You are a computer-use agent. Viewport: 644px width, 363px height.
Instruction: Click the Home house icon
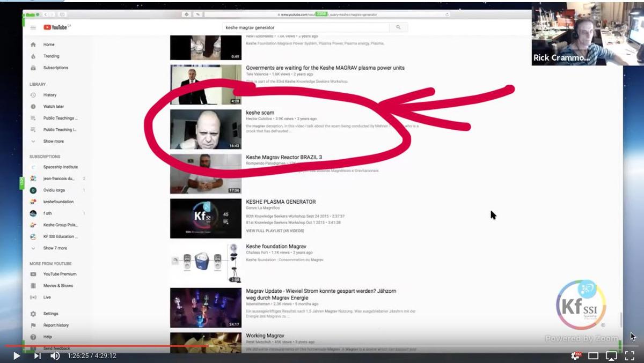33,45
